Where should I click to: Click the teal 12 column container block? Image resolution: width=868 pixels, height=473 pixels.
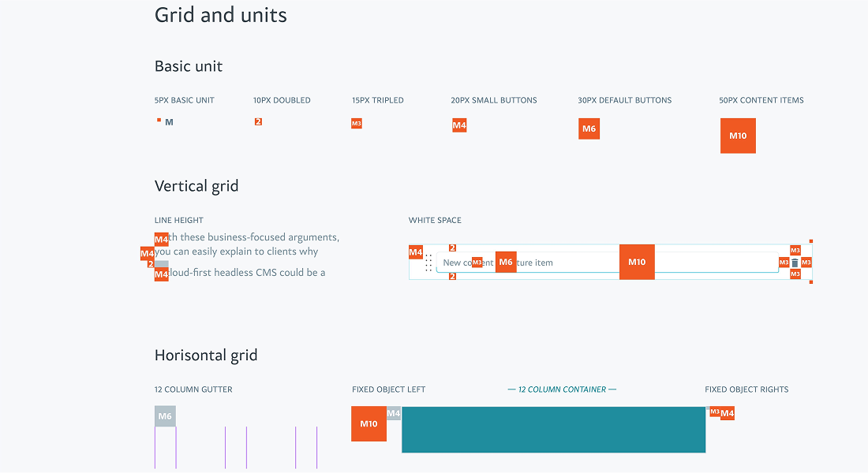[x=552, y=430]
